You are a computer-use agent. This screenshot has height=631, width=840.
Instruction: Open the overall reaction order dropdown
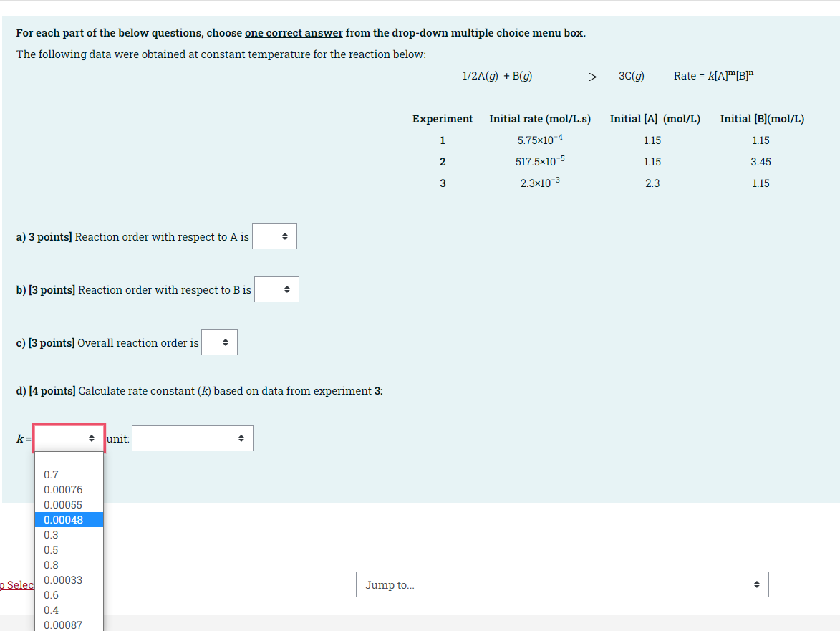(x=219, y=342)
